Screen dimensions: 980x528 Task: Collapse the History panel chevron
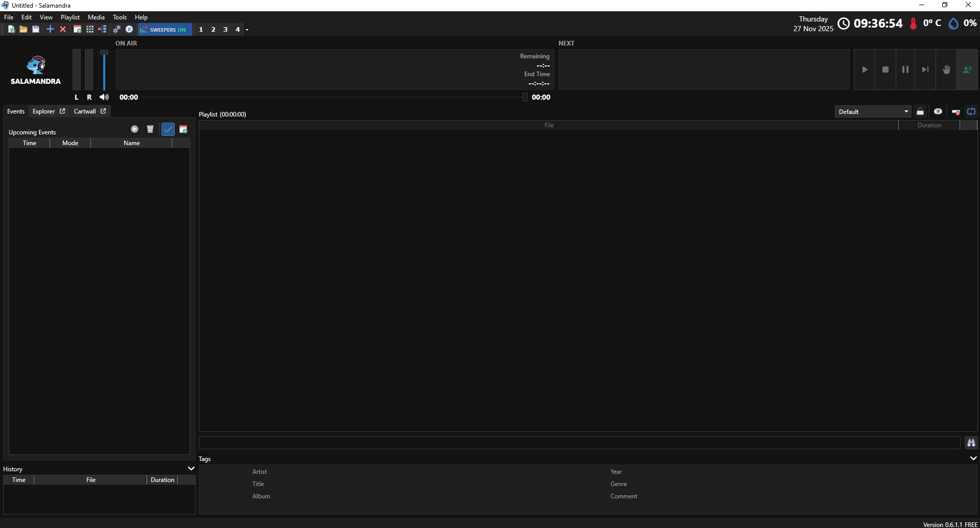point(191,469)
